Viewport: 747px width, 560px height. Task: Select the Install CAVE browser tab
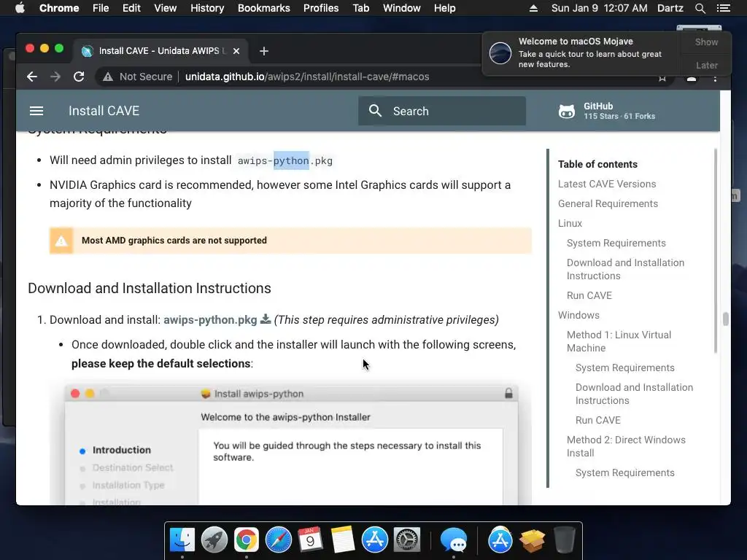click(x=160, y=51)
